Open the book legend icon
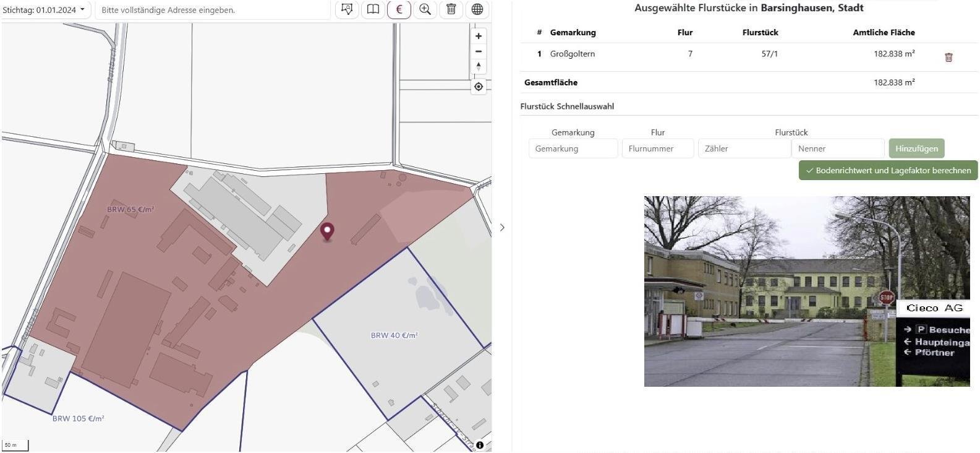Image resolution: width=980 pixels, height=453 pixels. click(x=373, y=9)
